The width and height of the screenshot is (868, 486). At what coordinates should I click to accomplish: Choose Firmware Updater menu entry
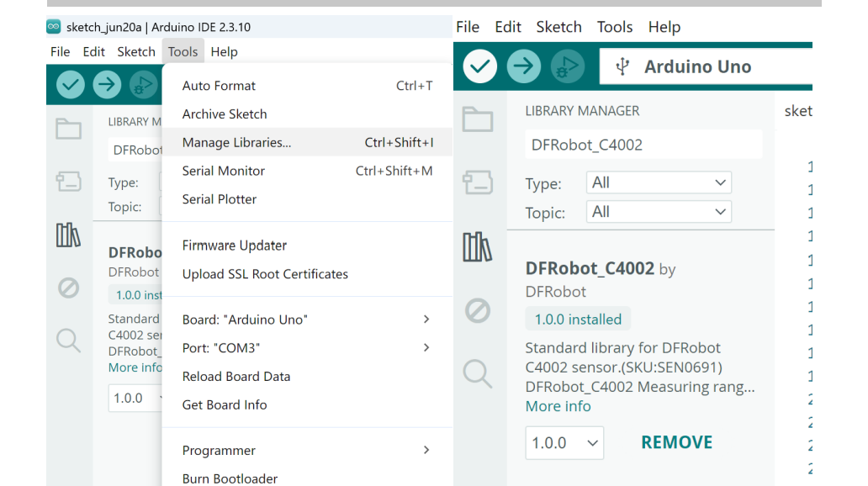pos(307,246)
